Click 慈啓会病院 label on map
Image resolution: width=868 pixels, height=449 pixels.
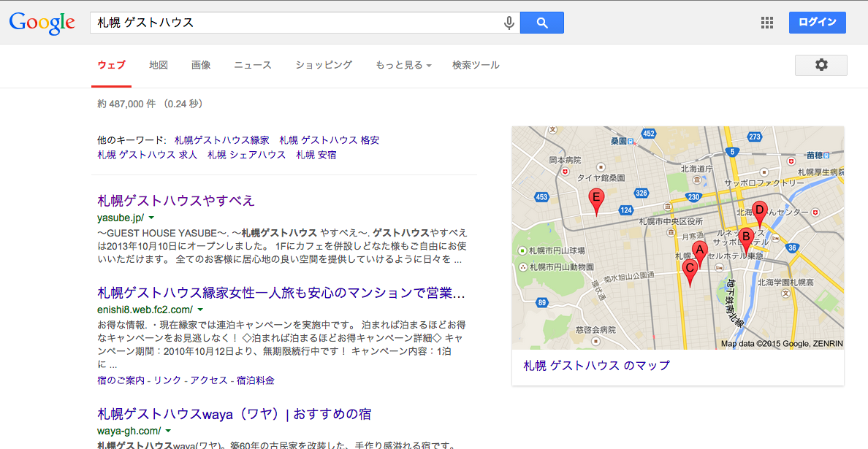595,329
